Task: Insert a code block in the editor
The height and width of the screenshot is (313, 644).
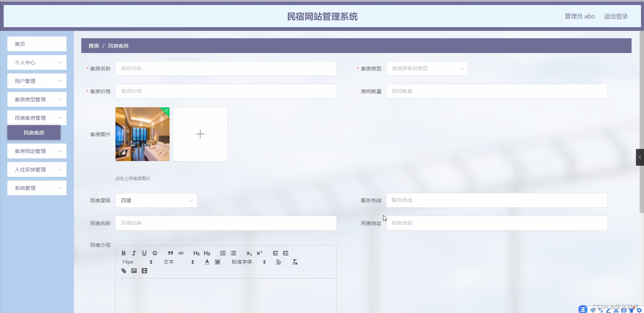Action: (x=181, y=253)
